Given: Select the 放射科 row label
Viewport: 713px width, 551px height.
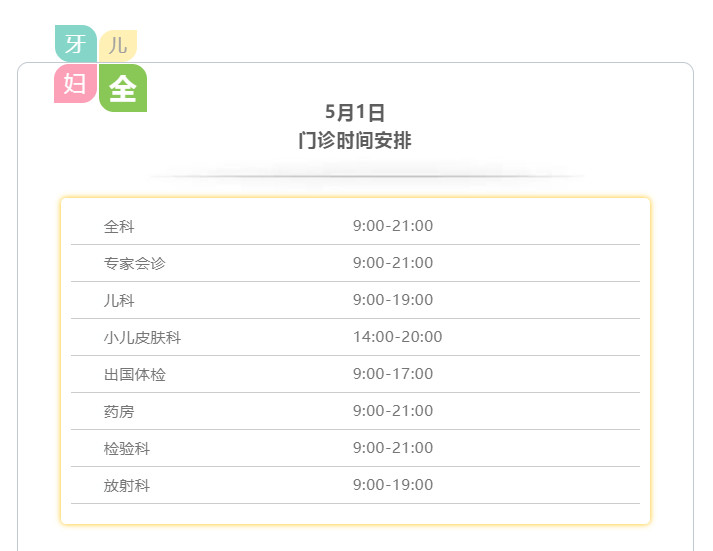Looking at the screenshot, I should (x=127, y=486).
